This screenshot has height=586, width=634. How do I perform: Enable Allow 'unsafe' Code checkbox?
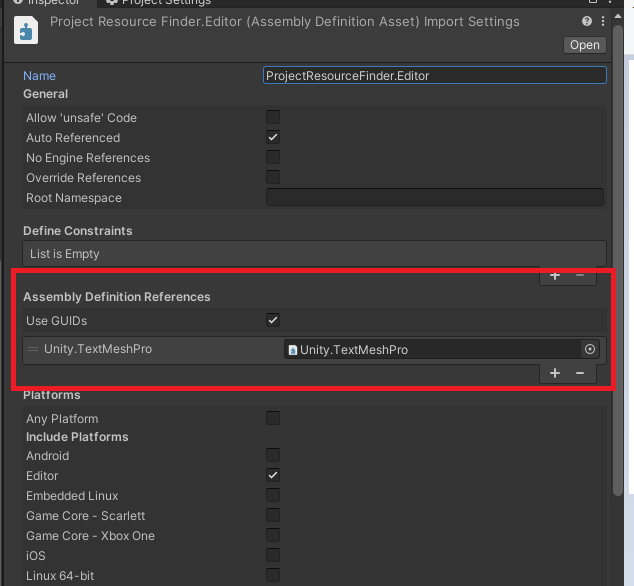(273, 117)
